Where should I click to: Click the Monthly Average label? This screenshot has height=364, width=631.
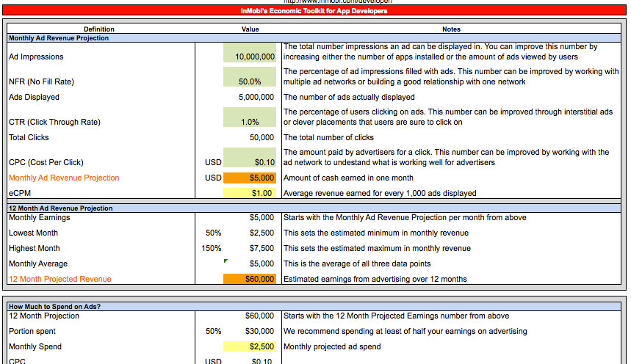pyautogui.click(x=38, y=264)
